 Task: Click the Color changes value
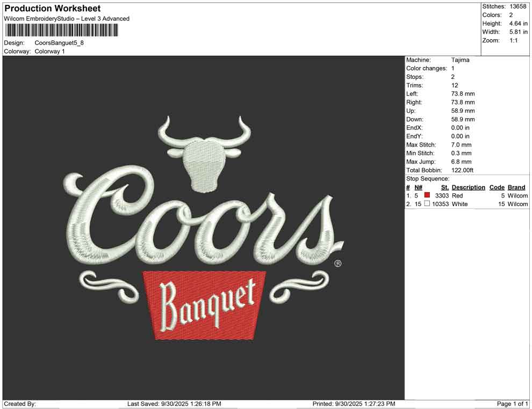pyautogui.click(x=452, y=69)
